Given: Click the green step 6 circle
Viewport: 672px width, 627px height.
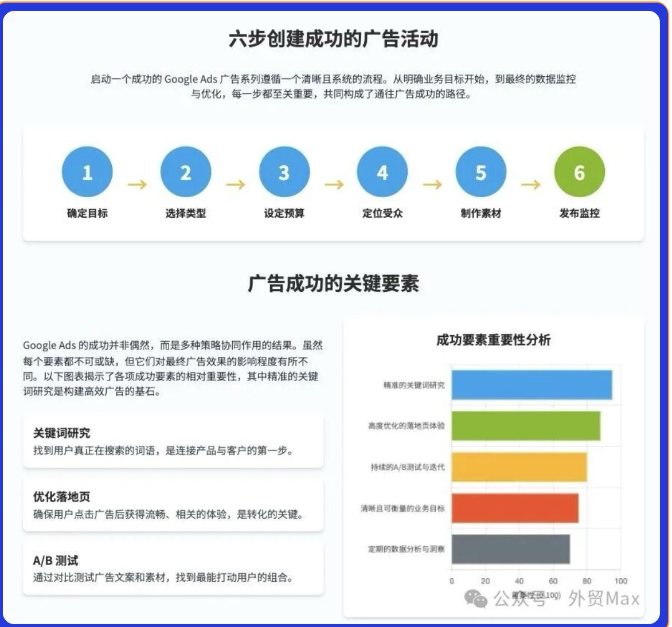Looking at the screenshot, I should 579,172.
